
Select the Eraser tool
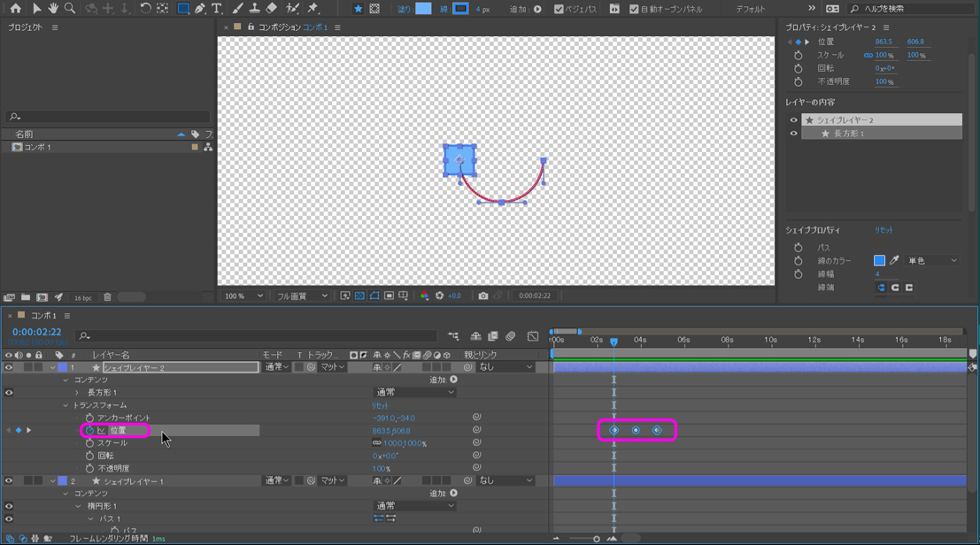(x=272, y=8)
